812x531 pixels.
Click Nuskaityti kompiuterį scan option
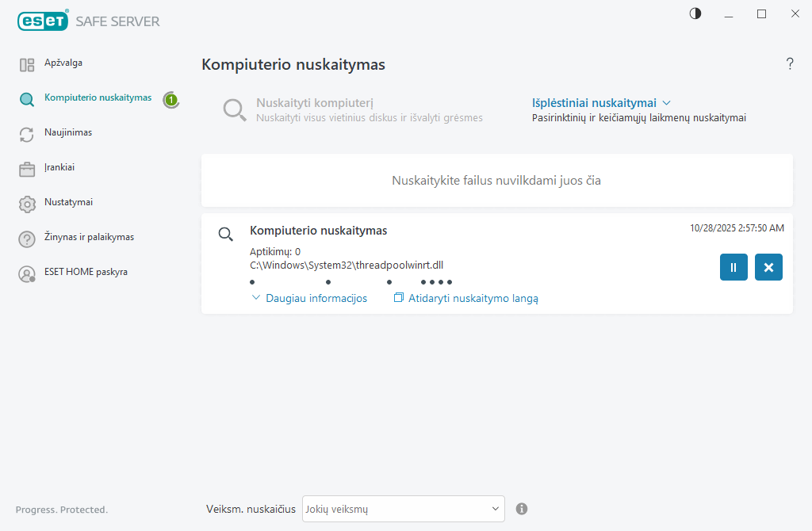(315, 103)
